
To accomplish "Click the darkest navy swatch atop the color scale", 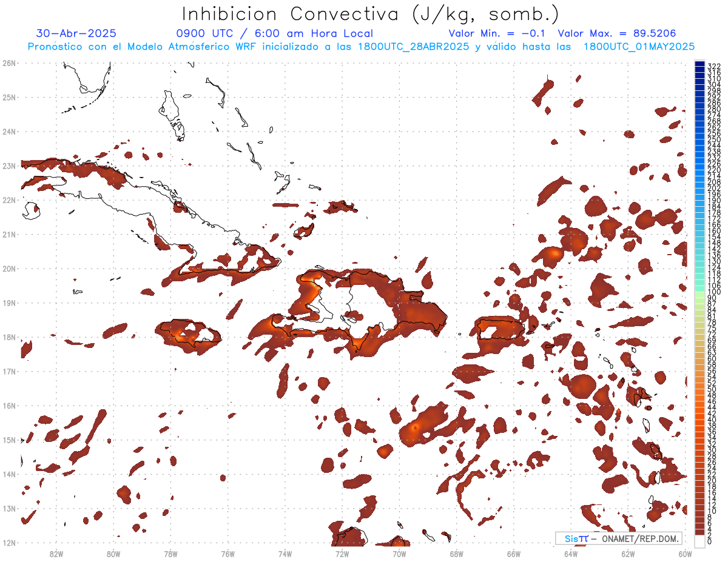I will (x=700, y=64).
